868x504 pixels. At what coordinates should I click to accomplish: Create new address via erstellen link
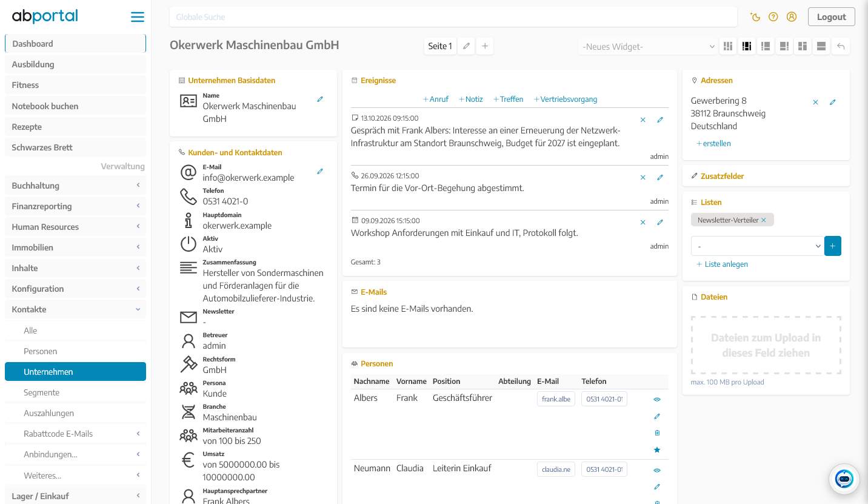coord(713,144)
